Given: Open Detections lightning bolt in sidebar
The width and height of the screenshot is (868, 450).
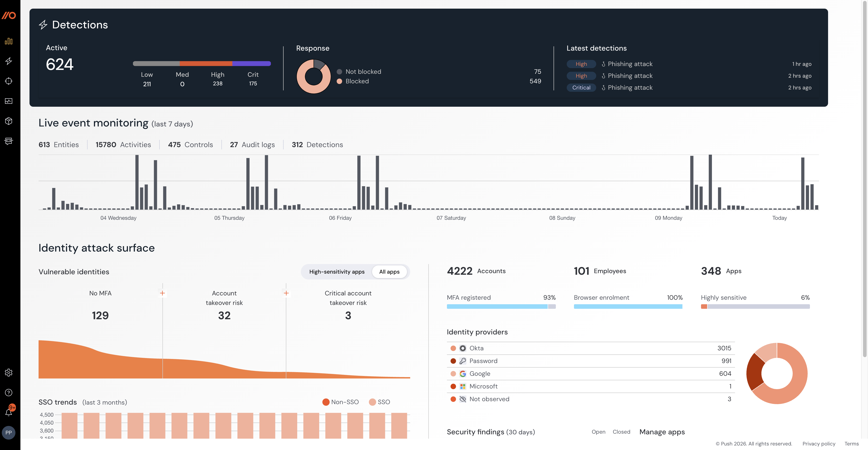Looking at the screenshot, I should point(9,61).
